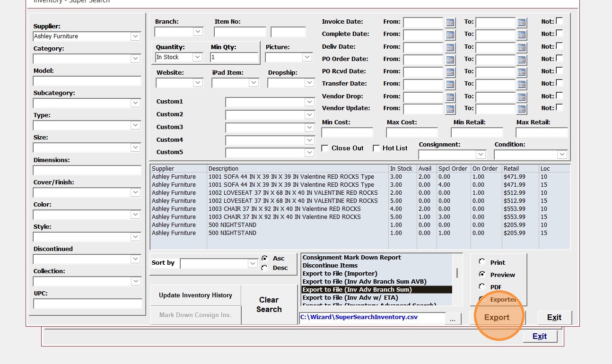Viewport: 612px width, 364px height.
Task: Click Update Inventory History button
Action: pyautogui.click(x=195, y=295)
